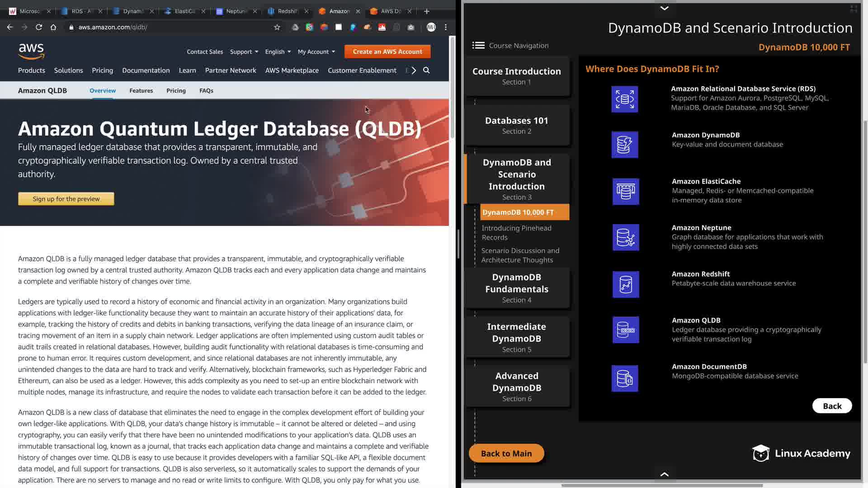This screenshot has height=488, width=868.
Task: Open the English language dropdown
Action: pos(278,52)
